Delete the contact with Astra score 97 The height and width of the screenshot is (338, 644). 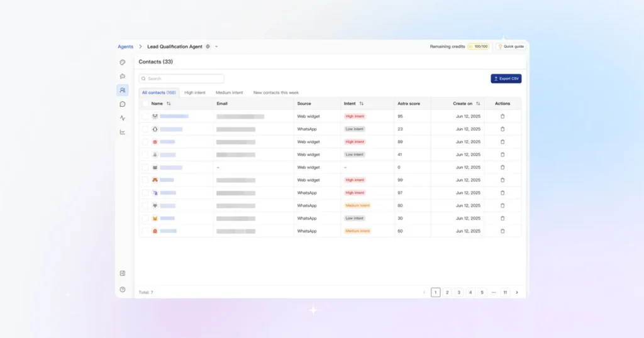point(502,193)
